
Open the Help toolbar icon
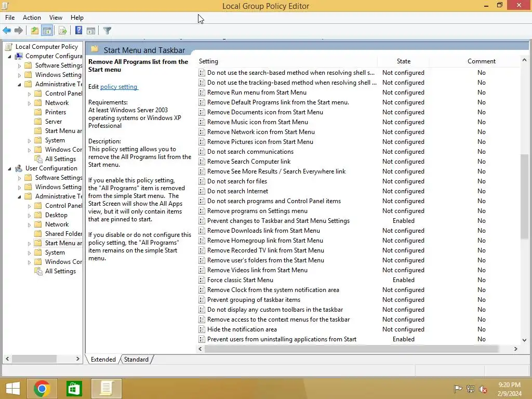(78, 31)
